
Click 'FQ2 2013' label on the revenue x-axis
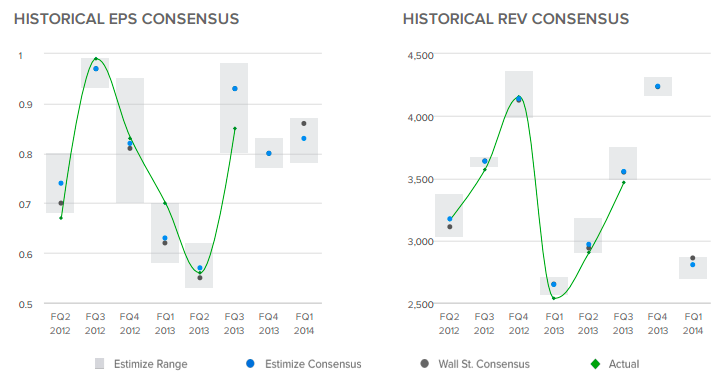coord(588,324)
